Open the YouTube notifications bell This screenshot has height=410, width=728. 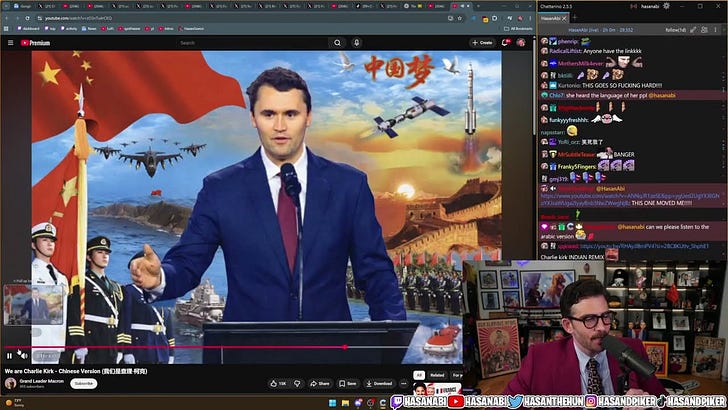pyautogui.click(x=505, y=43)
